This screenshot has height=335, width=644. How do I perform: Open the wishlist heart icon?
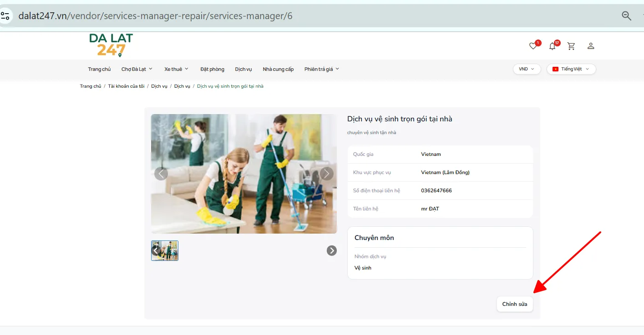tap(533, 46)
